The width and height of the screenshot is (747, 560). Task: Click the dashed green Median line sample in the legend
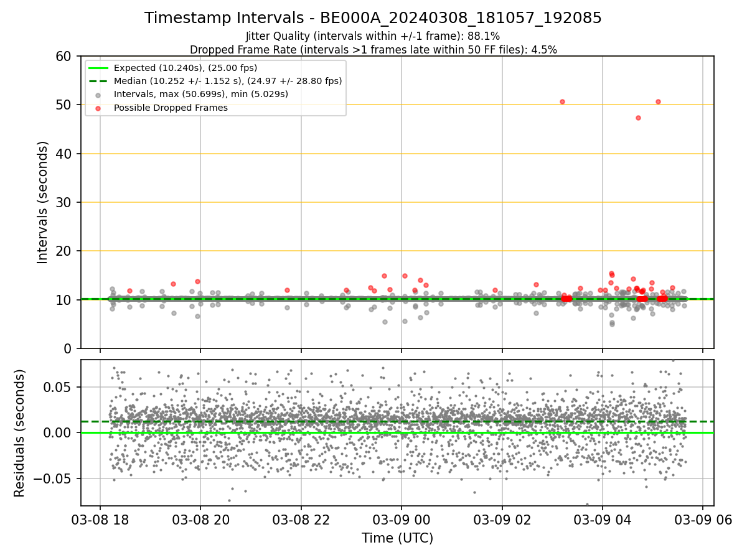pyautogui.click(x=99, y=82)
